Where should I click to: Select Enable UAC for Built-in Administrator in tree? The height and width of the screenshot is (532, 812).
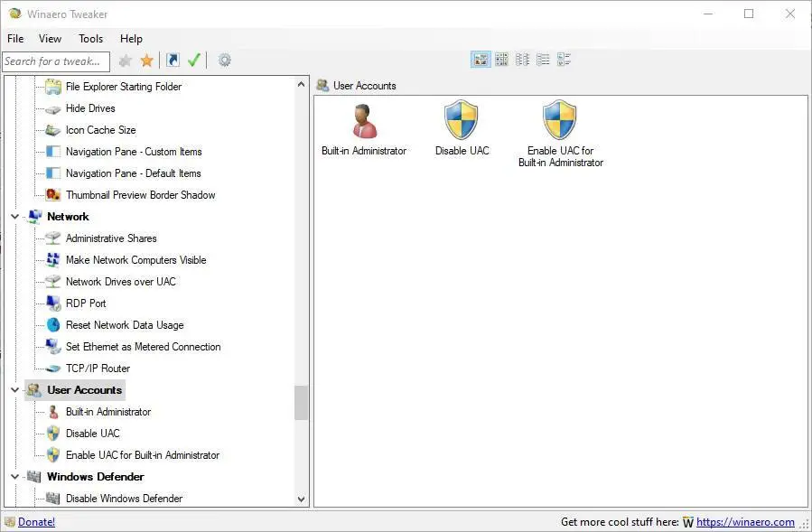click(x=143, y=455)
